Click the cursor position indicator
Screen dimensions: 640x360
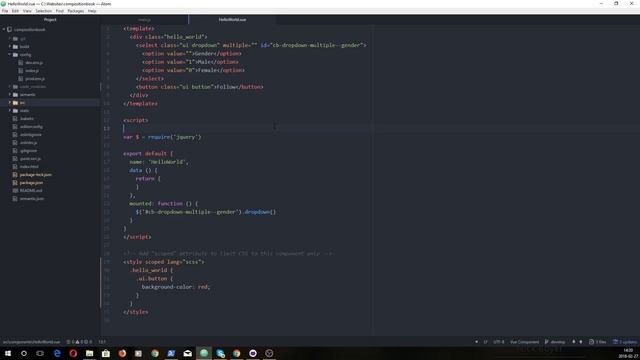(102, 342)
